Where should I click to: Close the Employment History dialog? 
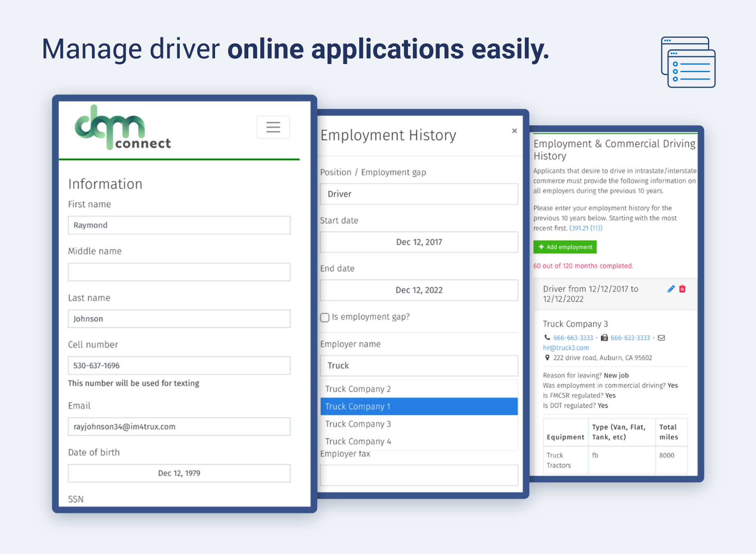[x=514, y=131]
